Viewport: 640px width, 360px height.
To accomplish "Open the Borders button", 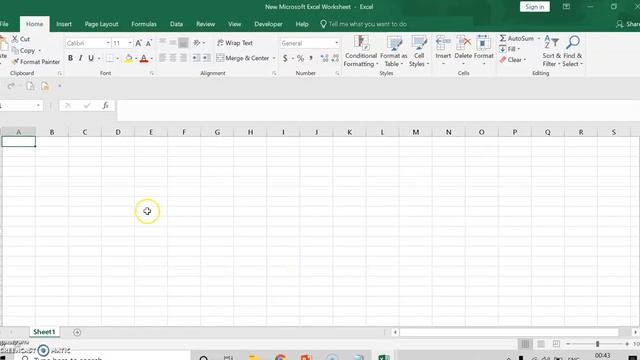I will click(109, 58).
